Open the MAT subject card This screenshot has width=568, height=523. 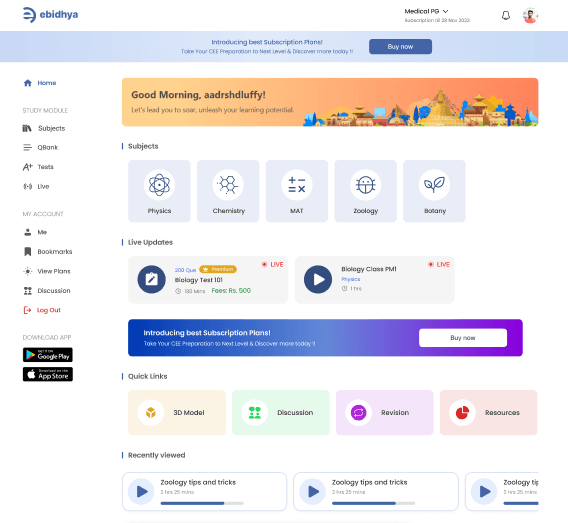pyautogui.click(x=297, y=191)
